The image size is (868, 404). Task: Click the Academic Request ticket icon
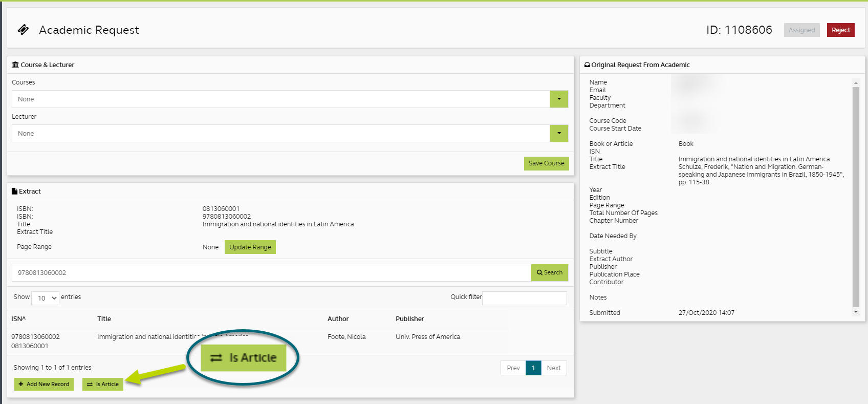pyautogui.click(x=23, y=30)
